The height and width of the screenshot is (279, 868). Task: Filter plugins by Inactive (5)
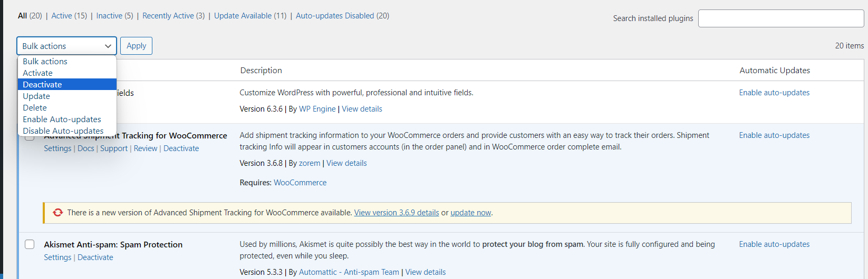(x=115, y=16)
